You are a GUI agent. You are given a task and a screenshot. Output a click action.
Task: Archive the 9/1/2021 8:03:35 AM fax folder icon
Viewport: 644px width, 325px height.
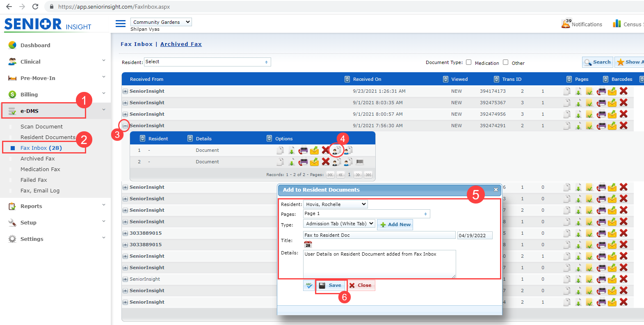coord(589,103)
